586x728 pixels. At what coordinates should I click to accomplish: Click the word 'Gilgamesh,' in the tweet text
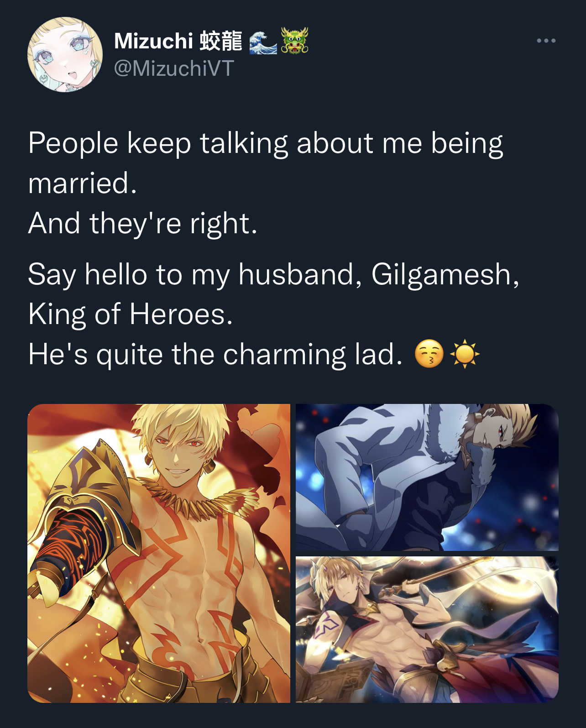coord(445,276)
